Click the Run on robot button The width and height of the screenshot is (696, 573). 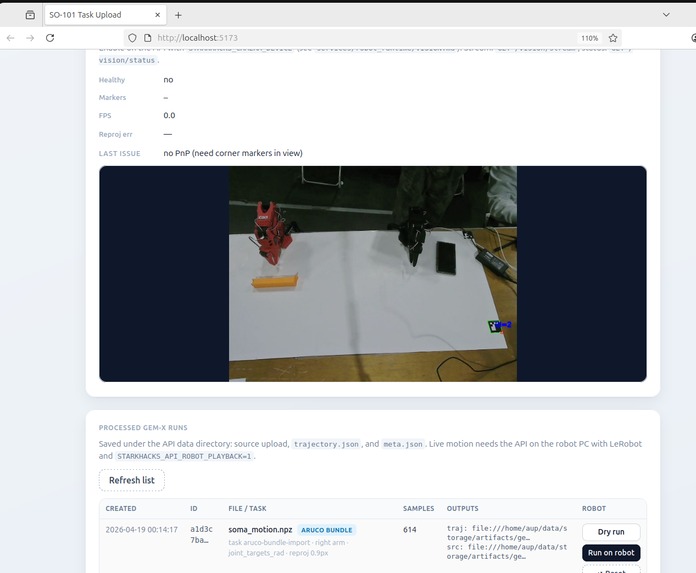(611, 553)
